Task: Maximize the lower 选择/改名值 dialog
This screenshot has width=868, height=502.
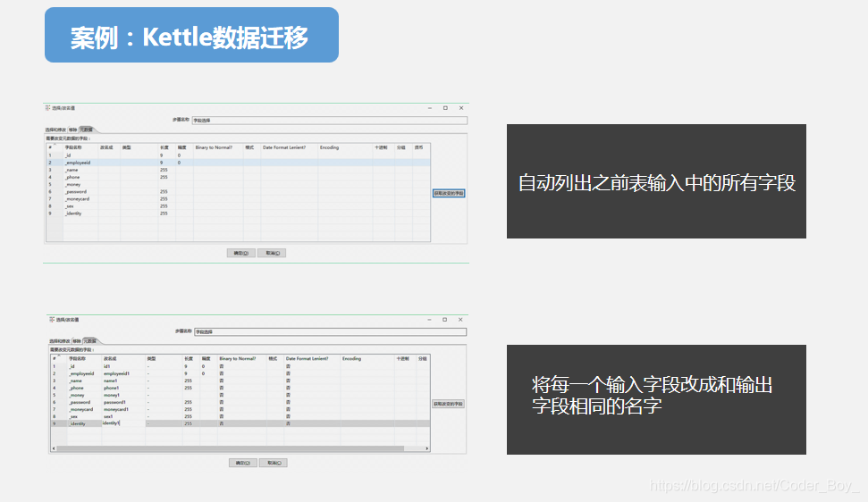Action: (444, 320)
